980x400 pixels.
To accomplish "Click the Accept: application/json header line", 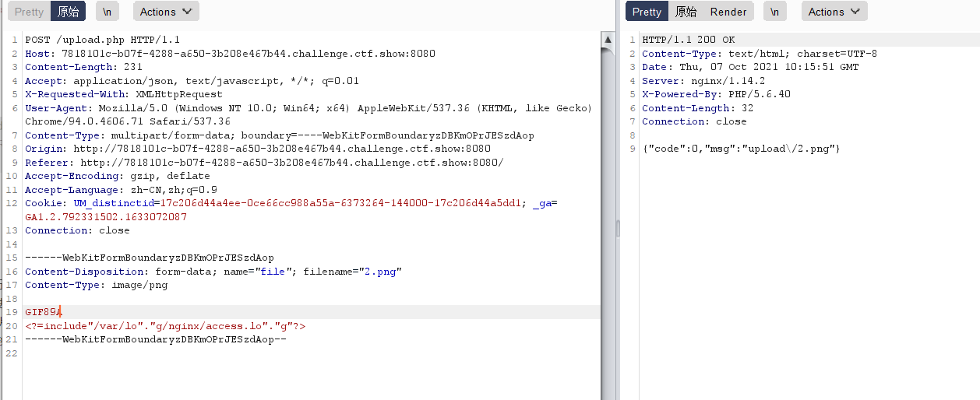I will pyautogui.click(x=192, y=81).
